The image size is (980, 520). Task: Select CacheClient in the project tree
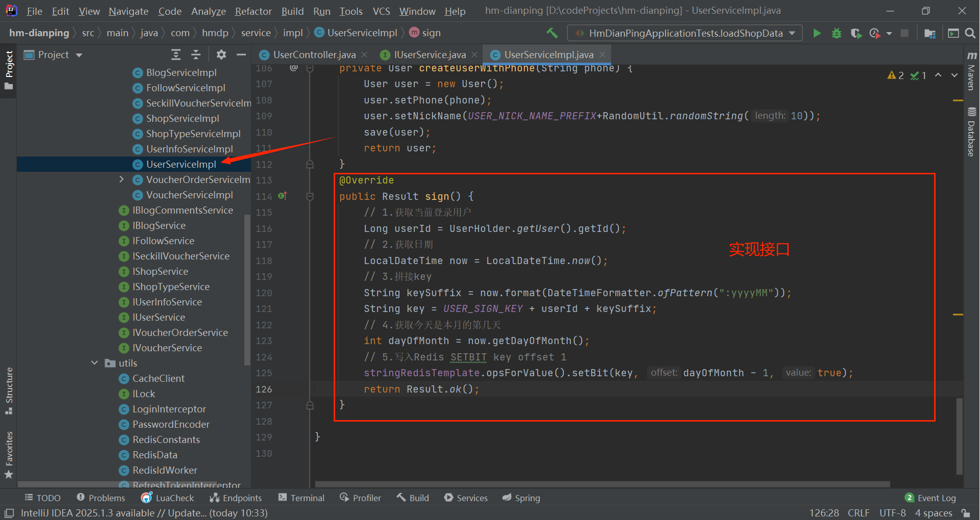coord(158,378)
